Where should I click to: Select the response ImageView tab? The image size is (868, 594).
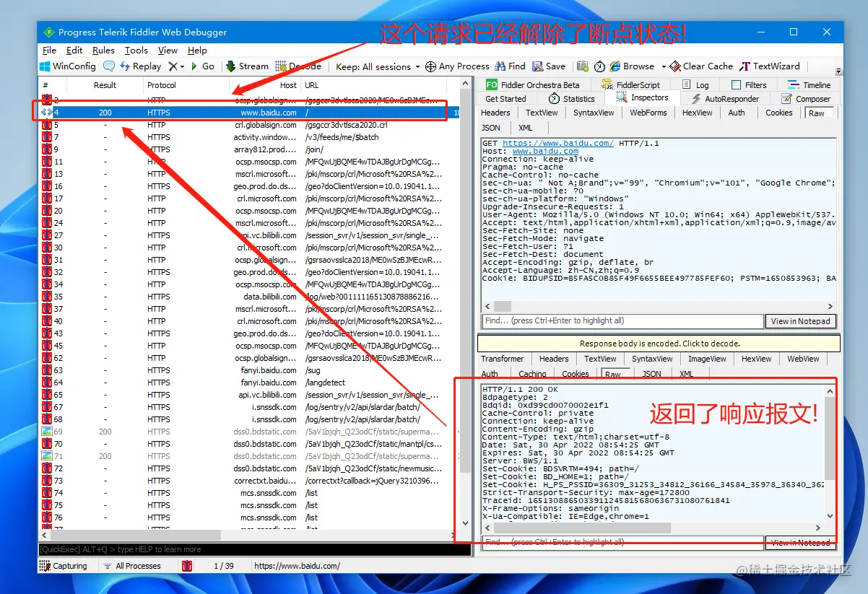click(x=707, y=359)
